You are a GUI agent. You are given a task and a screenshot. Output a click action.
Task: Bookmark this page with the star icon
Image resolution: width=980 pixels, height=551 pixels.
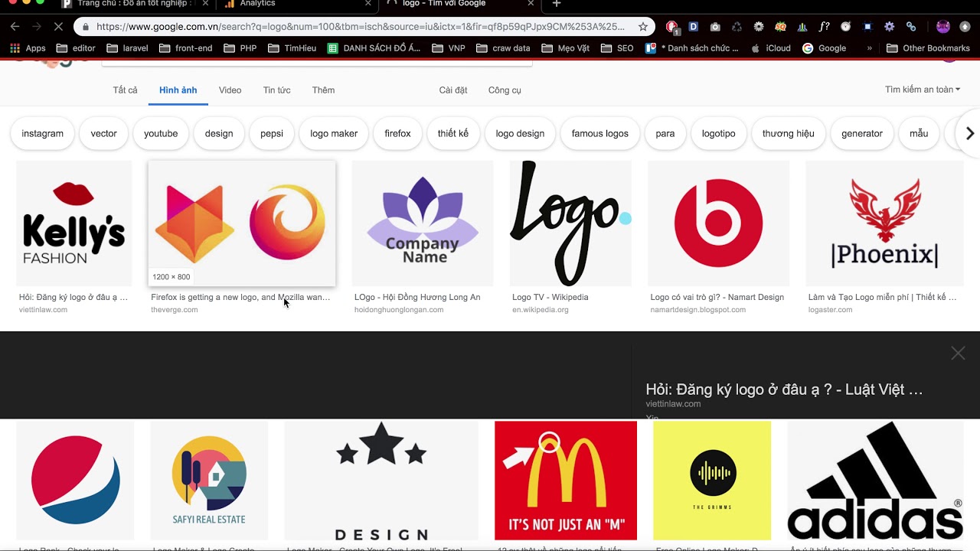click(643, 26)
